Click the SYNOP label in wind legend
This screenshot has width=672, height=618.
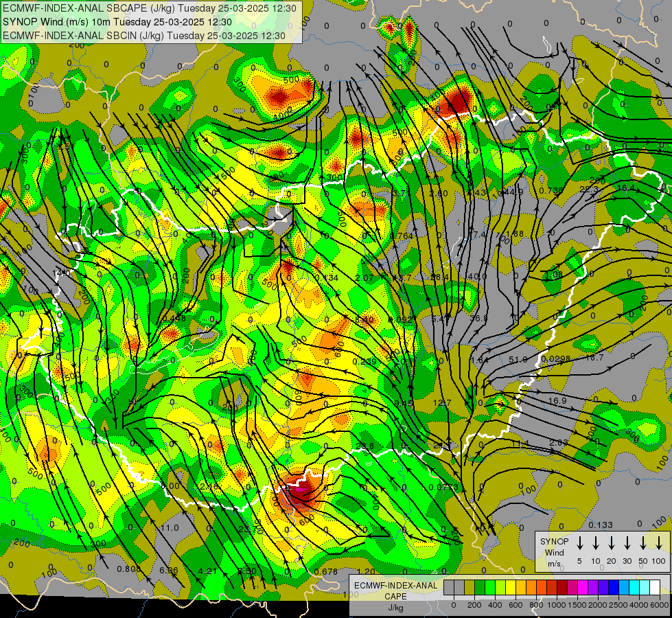[x=554, y=541]
